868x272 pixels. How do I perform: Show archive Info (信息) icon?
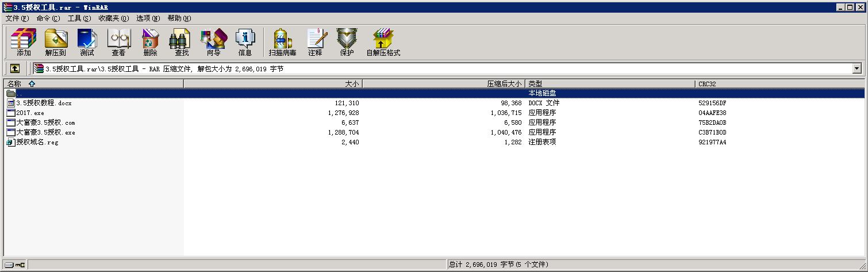coord(245,43)
